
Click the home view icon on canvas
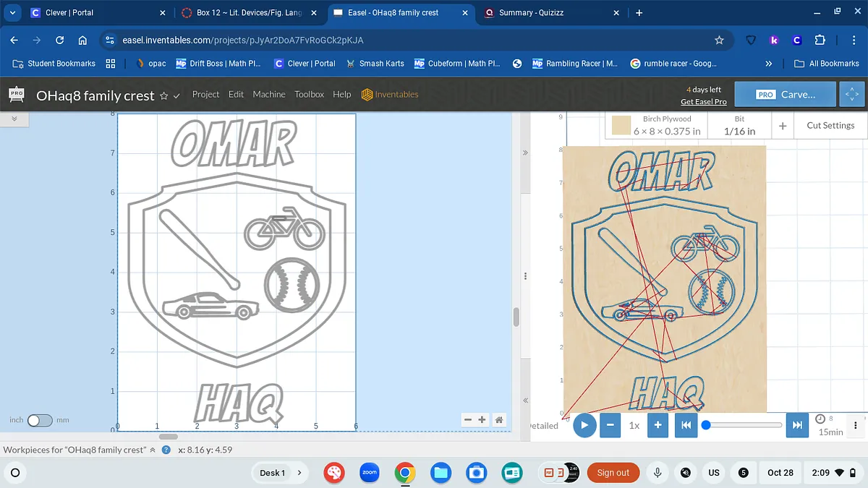tap(498, 420)
